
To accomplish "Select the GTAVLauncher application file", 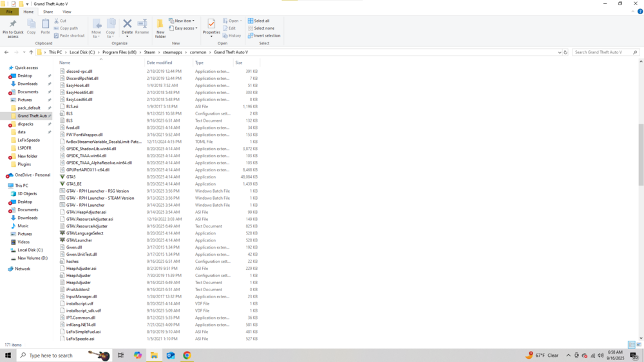I will (x=79, y=240).
